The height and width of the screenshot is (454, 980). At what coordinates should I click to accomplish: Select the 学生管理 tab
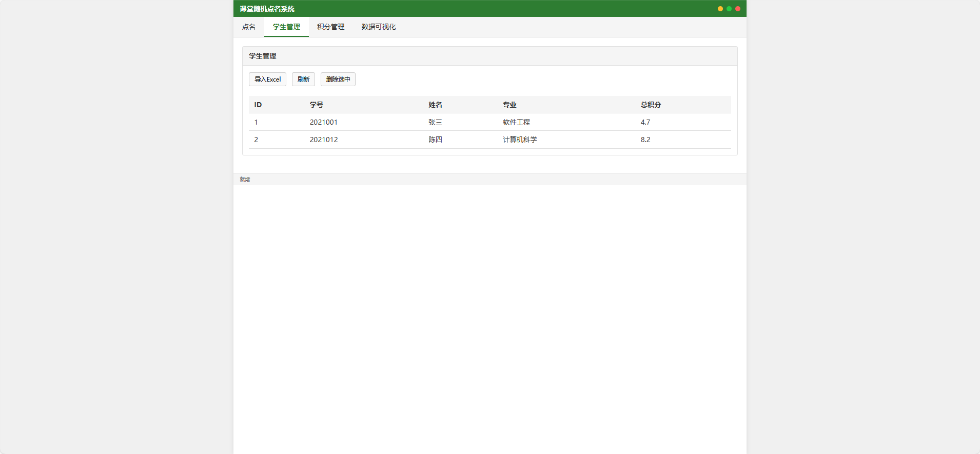pos(286,27)
